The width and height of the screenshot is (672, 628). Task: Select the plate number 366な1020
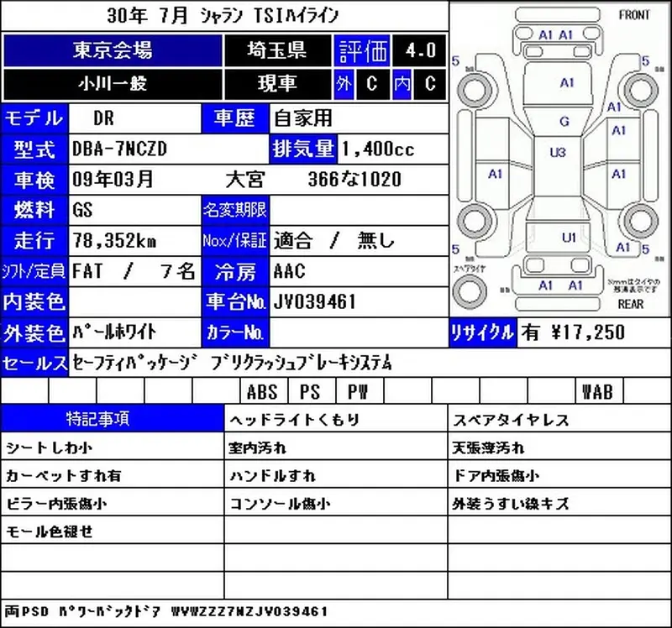[x=354, y=180]
